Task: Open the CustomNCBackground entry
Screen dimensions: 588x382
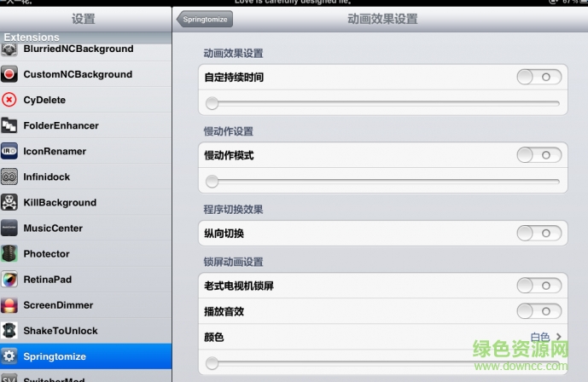Action: (86, 74)
